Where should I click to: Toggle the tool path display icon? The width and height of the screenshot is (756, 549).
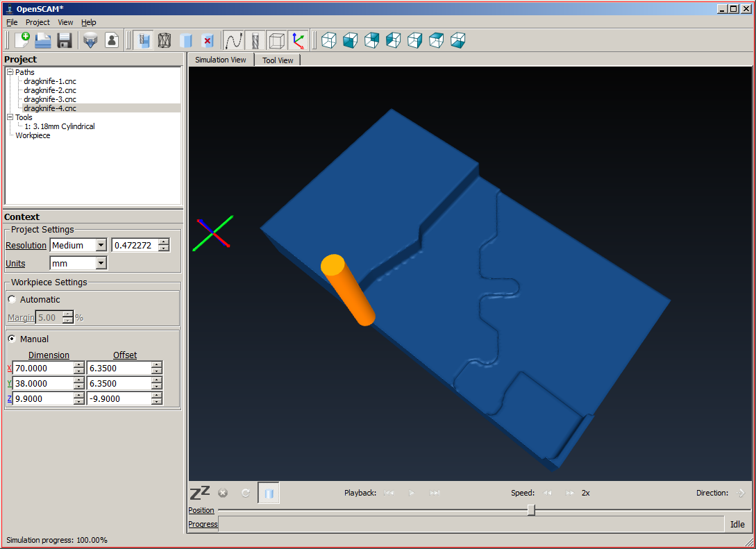[233, 40]
